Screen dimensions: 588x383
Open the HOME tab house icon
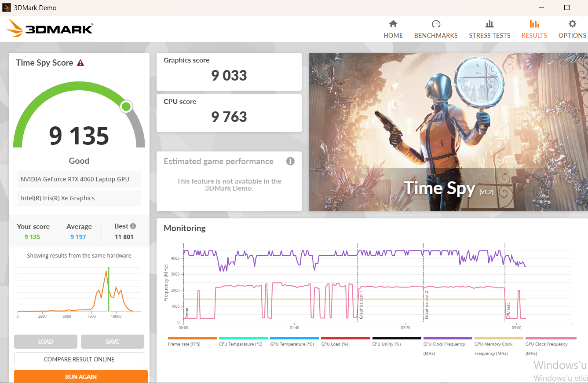pyautogui.click(x=393, y=24)
